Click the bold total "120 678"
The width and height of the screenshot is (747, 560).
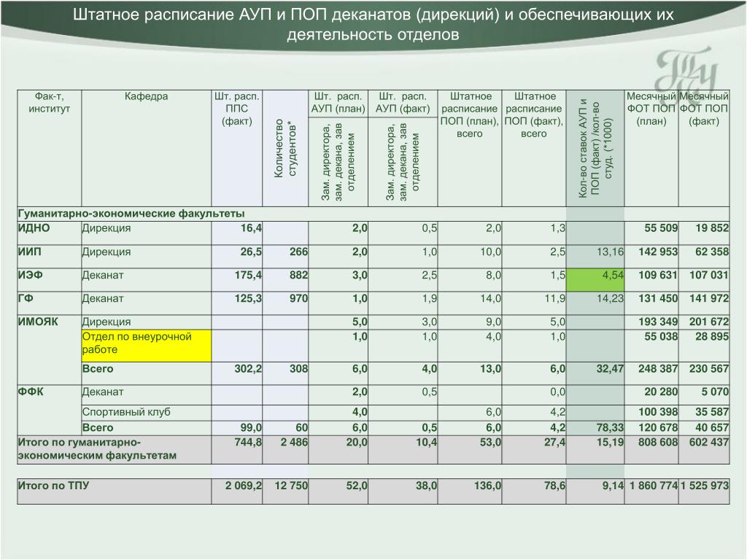[x=658, y=427]
